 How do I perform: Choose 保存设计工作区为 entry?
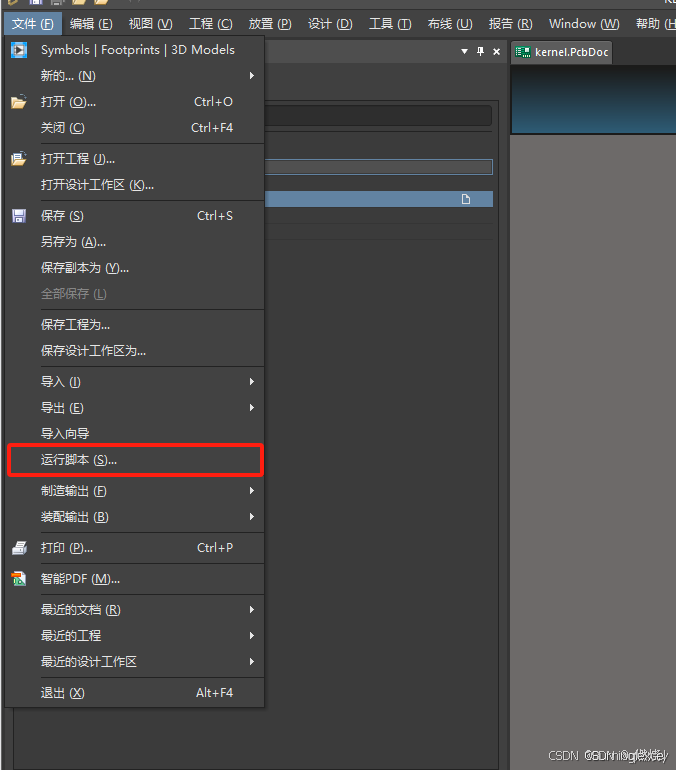(x=135, y=351)
